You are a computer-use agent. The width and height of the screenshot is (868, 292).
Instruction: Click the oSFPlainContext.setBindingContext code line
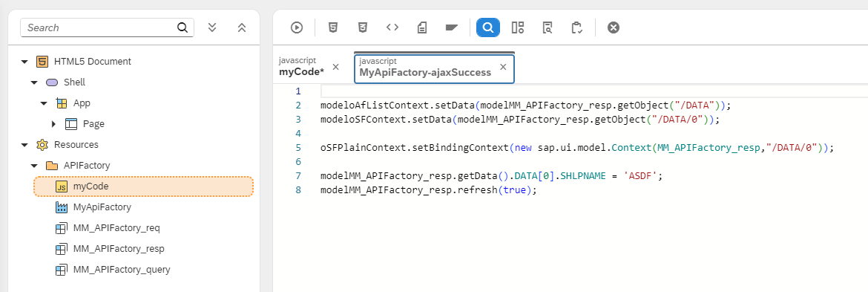point(577,147)
